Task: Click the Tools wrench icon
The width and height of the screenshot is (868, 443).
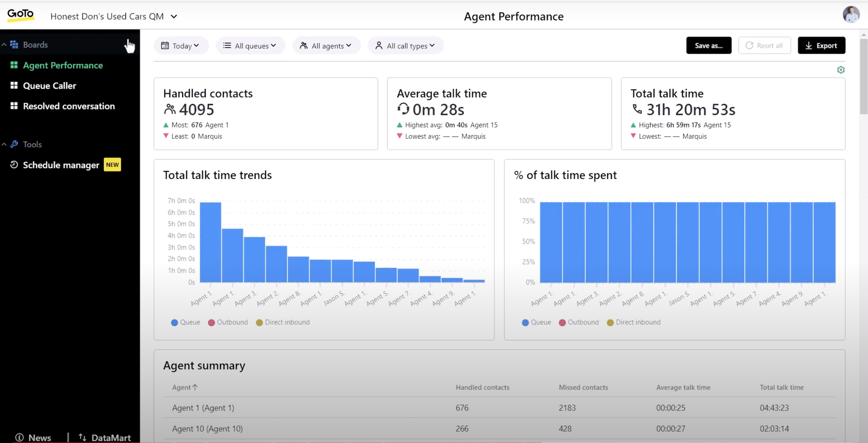Action: [14, 144]
